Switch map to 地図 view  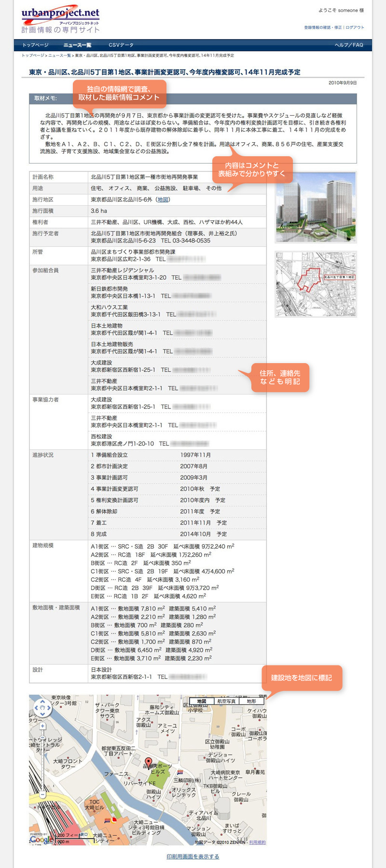(202, 701)
